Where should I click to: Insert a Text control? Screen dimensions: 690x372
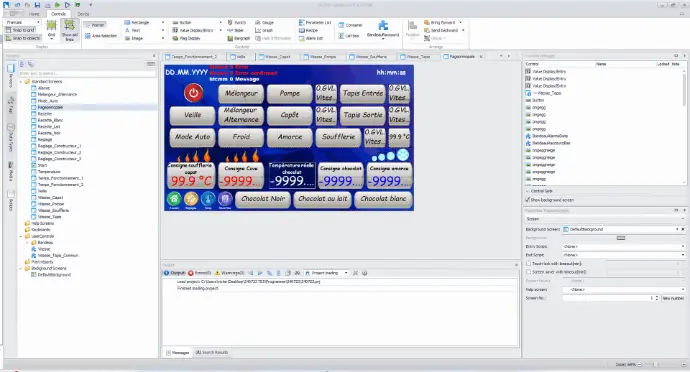point(132,30)
